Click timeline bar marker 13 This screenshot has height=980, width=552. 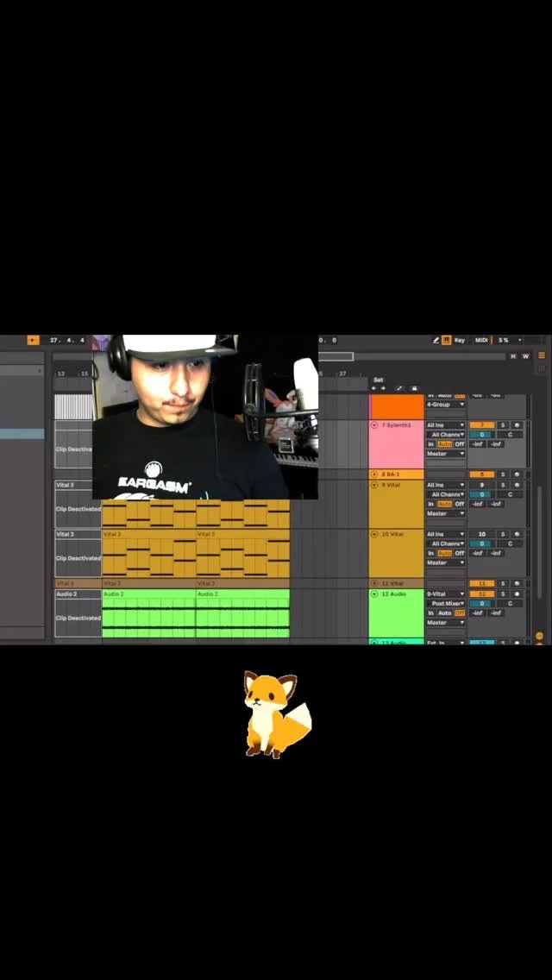pos(61,374)
